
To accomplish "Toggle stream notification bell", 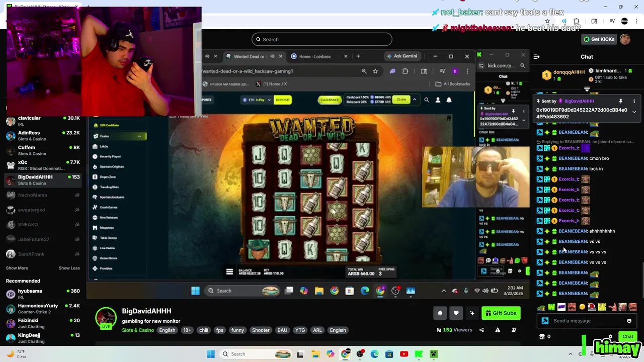I will click(440, 313).
